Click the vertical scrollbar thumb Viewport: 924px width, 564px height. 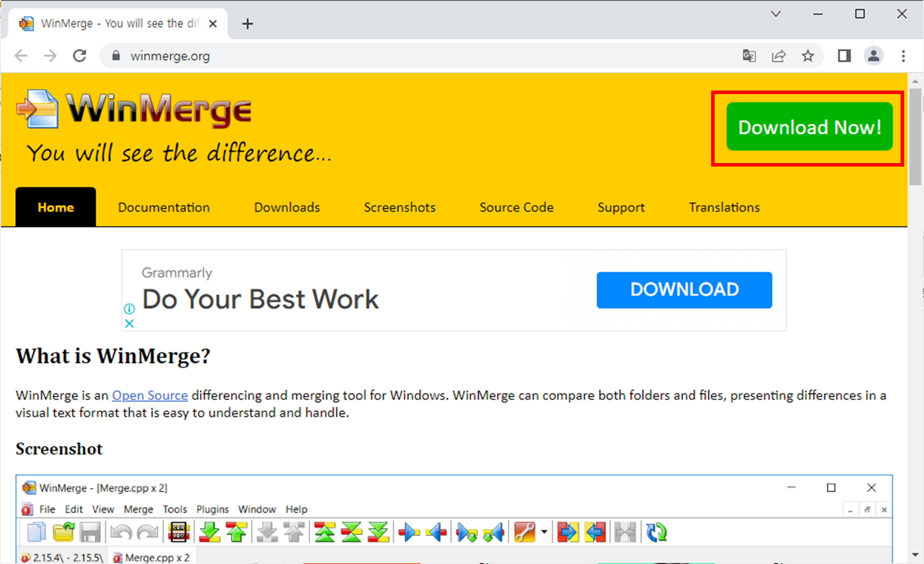[x=915, y=137]
